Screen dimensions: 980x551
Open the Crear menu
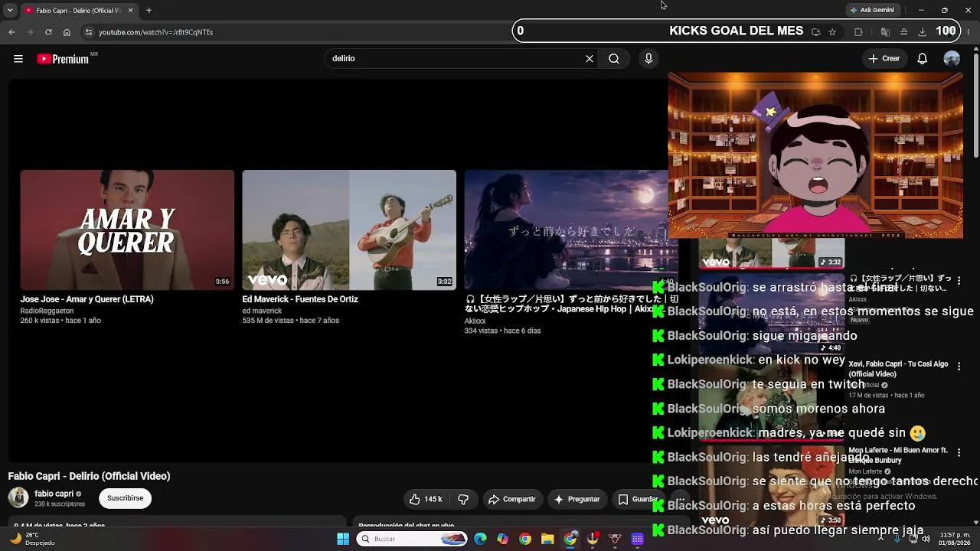click(884, 59)
